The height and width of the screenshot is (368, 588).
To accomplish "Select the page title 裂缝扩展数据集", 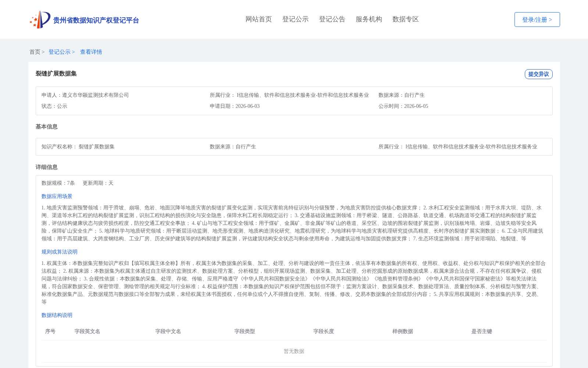I will click(56, 74).
